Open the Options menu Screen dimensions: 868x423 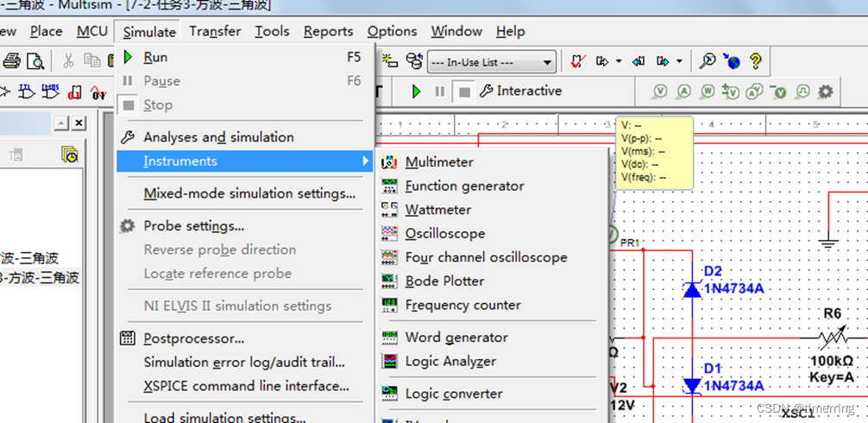[392, 31]
